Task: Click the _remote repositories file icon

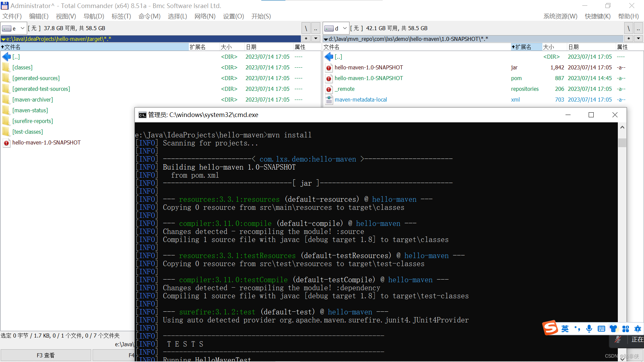Action: (x=329, y=89)
